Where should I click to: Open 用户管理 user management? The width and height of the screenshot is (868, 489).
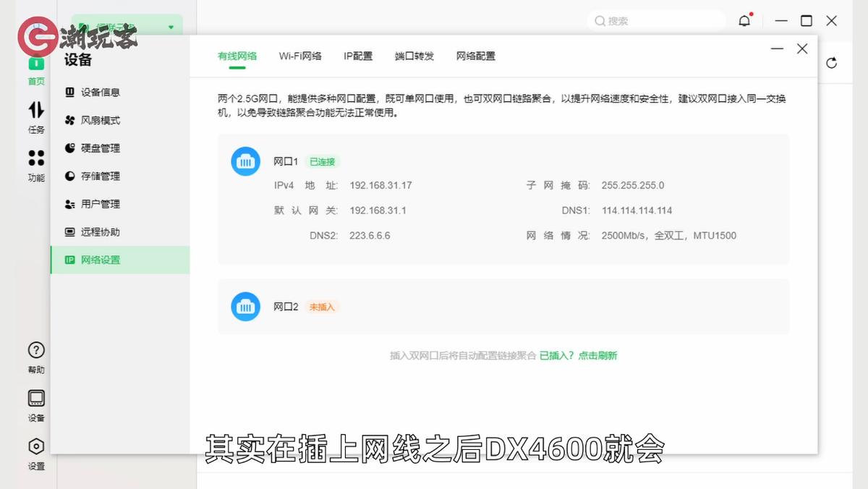103,203
